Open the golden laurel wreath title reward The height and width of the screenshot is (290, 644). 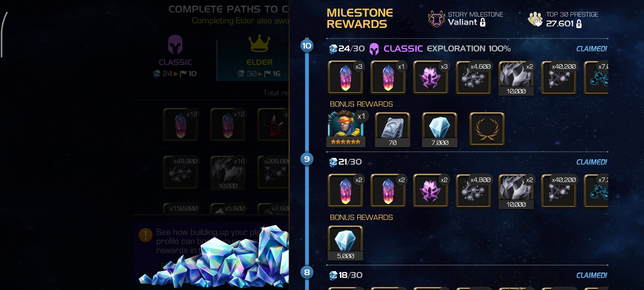point(487,129)
